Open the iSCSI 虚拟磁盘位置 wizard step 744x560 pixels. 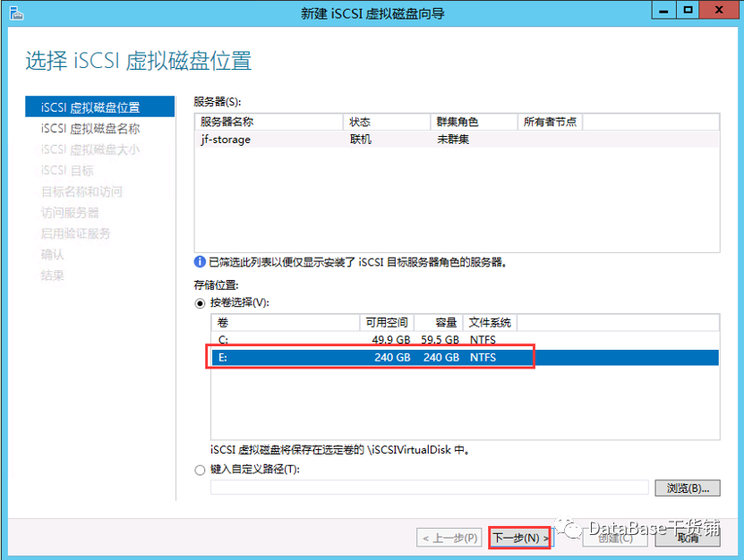[x=99, y=107]
